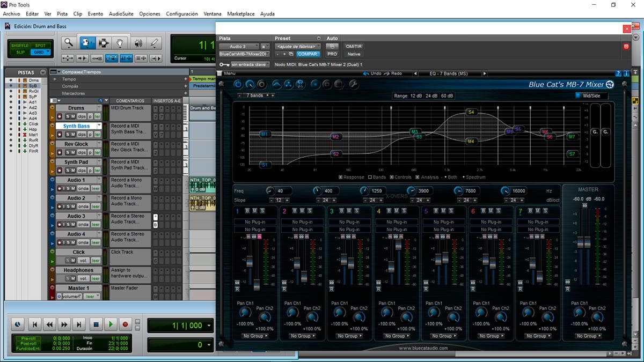Viewport: 644px width, 362px height.
Task: Open plugin wrench settings icon
Action: click(353, 84)
